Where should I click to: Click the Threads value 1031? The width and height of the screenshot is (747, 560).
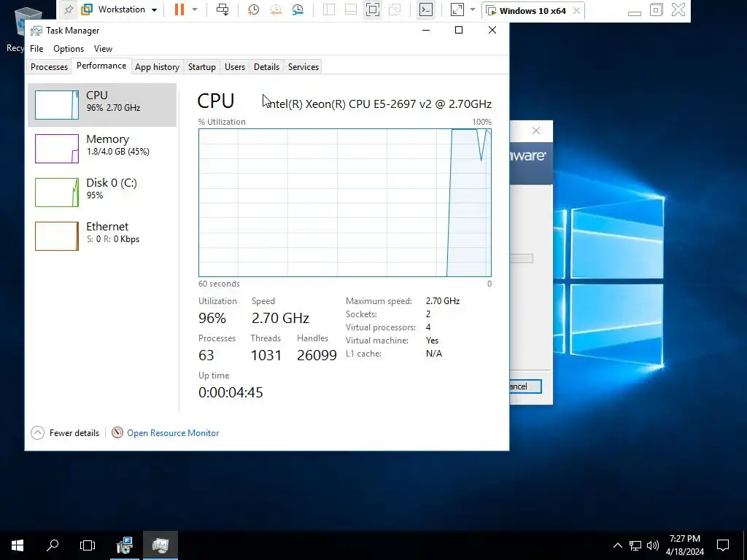[266, 355]
